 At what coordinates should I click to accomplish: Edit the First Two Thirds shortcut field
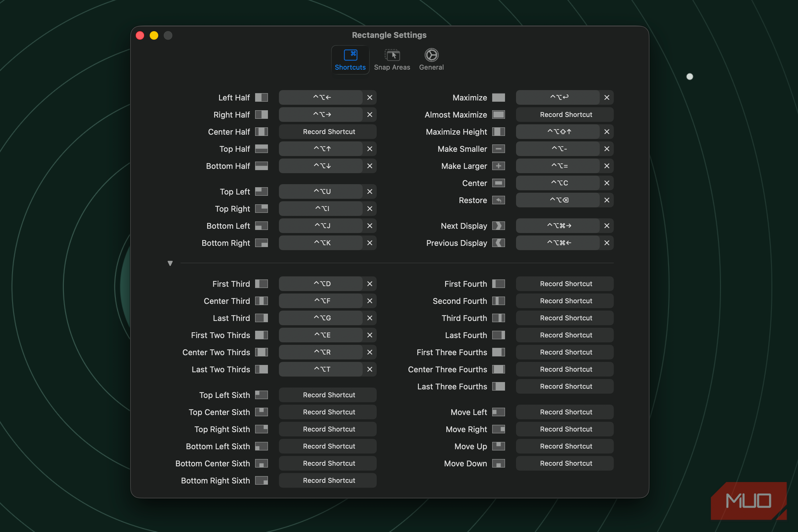coord(321,335)
